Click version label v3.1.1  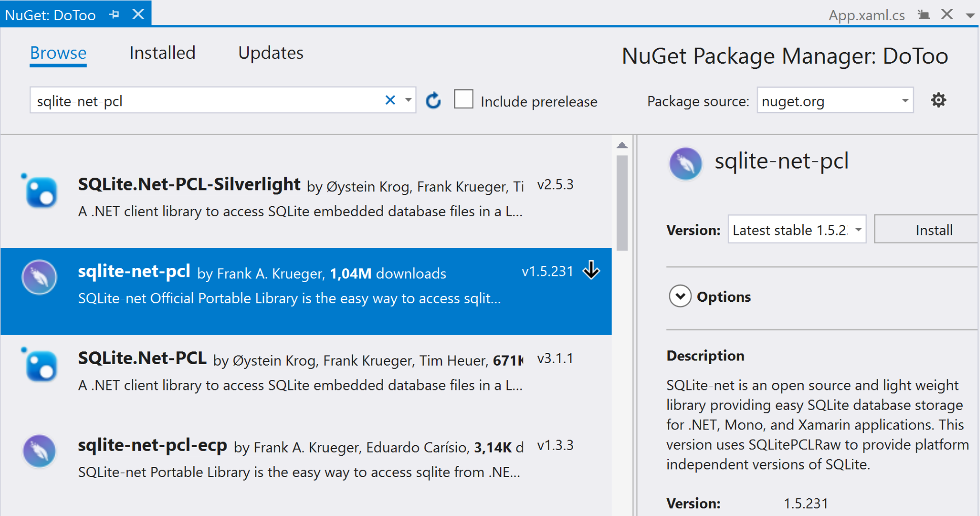point(555,359)
